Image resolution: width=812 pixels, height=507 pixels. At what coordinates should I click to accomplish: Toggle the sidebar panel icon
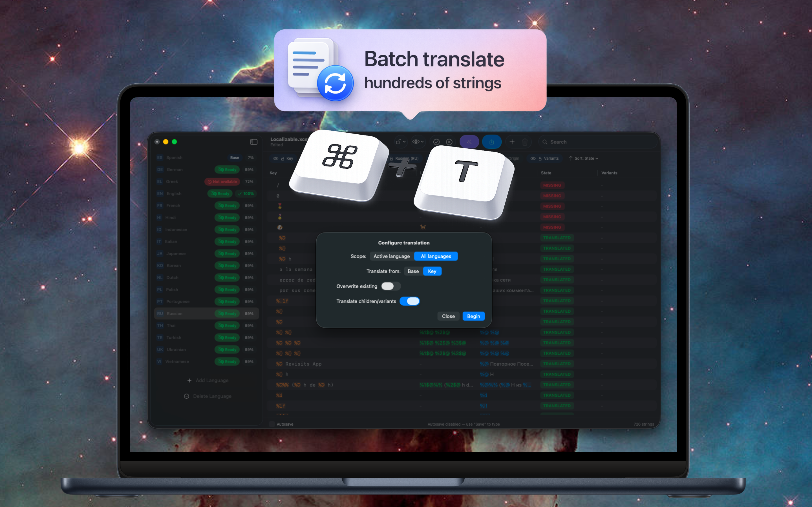pyautogui.click(x=254, y=142)
